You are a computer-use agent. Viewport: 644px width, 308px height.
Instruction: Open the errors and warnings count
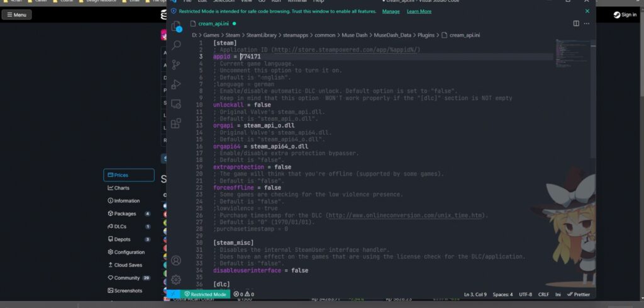[x=243, y=294]
